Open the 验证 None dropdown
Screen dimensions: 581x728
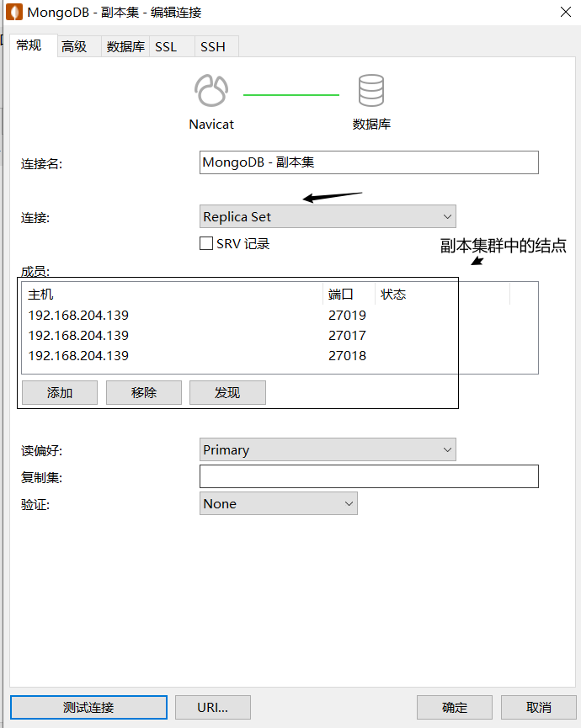278,503
